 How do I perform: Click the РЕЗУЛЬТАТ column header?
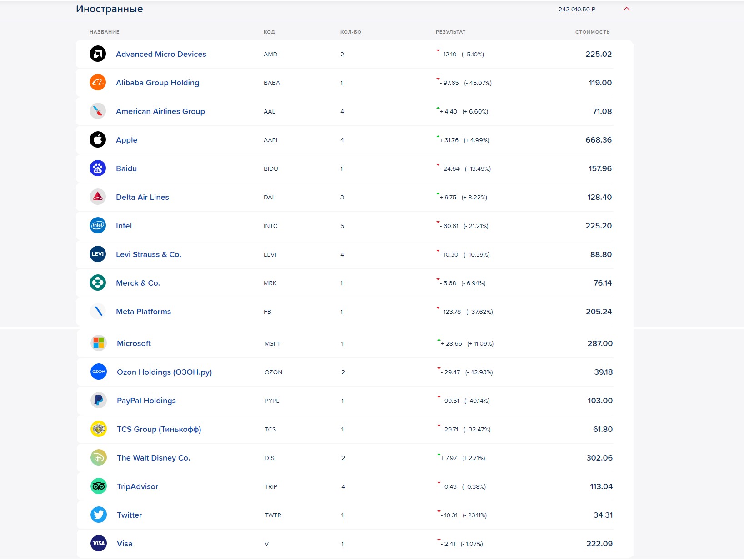click(x=450, y=32)
